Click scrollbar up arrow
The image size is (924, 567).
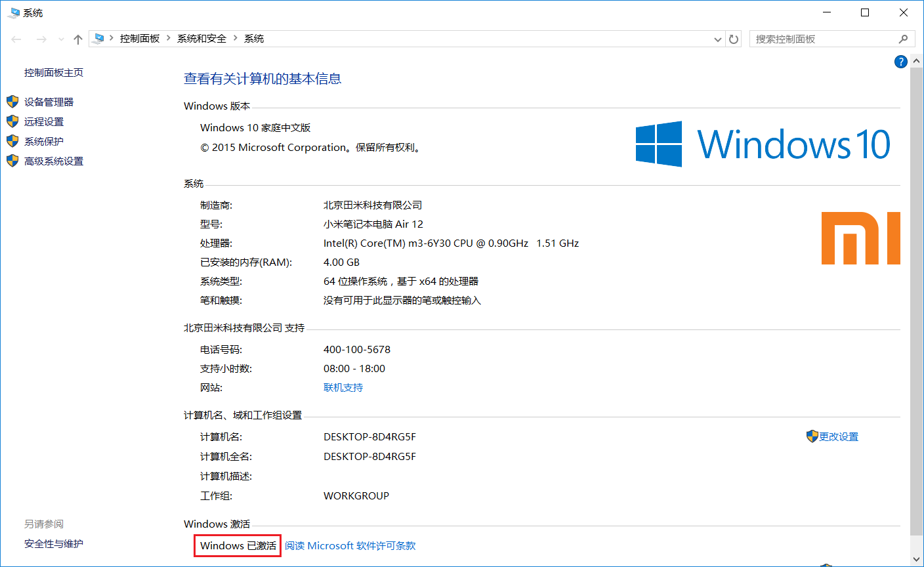tap(917, 60)
